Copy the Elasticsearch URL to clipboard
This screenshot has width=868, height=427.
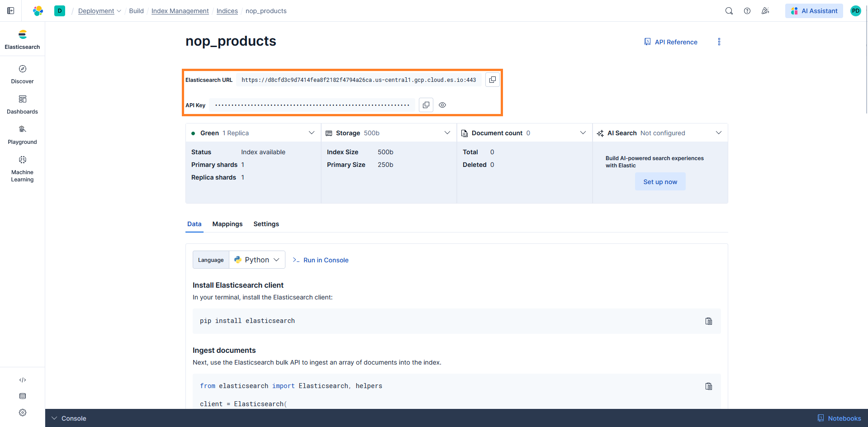click(492, 80)
